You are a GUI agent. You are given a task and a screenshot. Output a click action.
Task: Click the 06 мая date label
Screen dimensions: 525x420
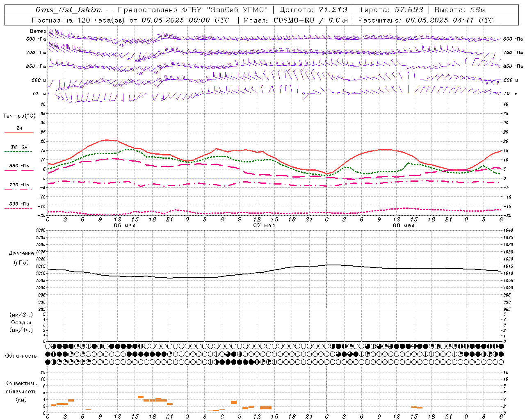click(124, 226)
